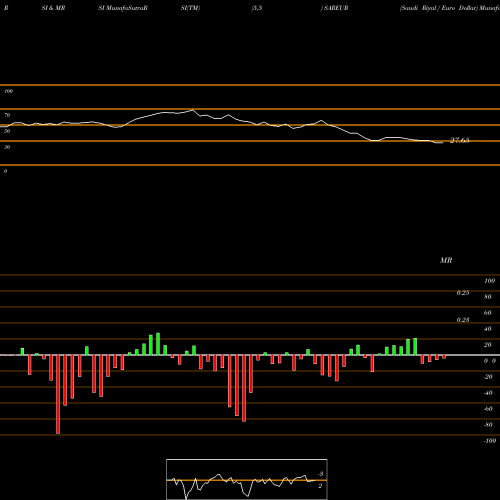This screenshot has height=500, width=500.
Task: Click the MR value label 0.23
Action: point(463,320)
